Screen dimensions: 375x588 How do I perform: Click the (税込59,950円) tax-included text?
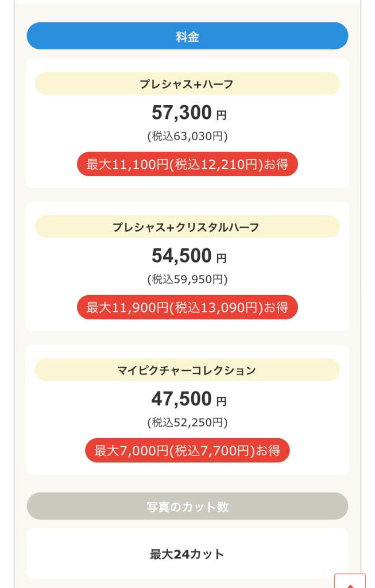(187, 279)
